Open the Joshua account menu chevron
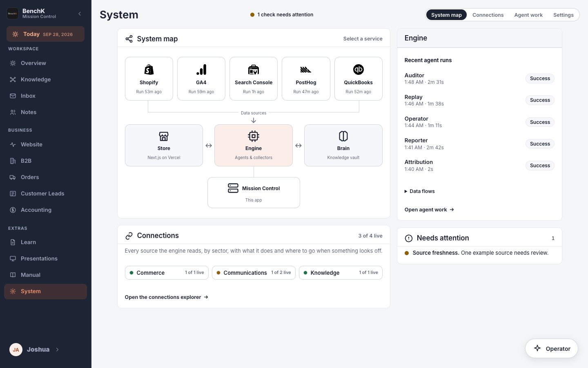This screenshot has width=588, height=368. tap(58, 350)
